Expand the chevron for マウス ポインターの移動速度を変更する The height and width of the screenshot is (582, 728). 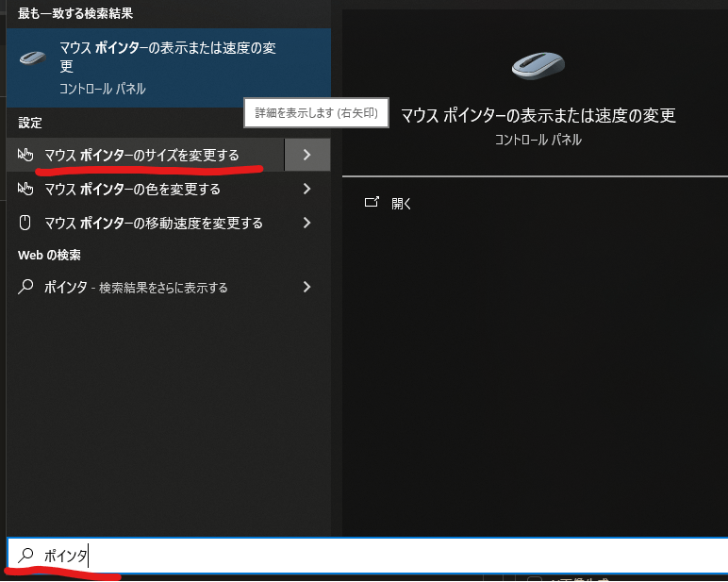(306, 224)
